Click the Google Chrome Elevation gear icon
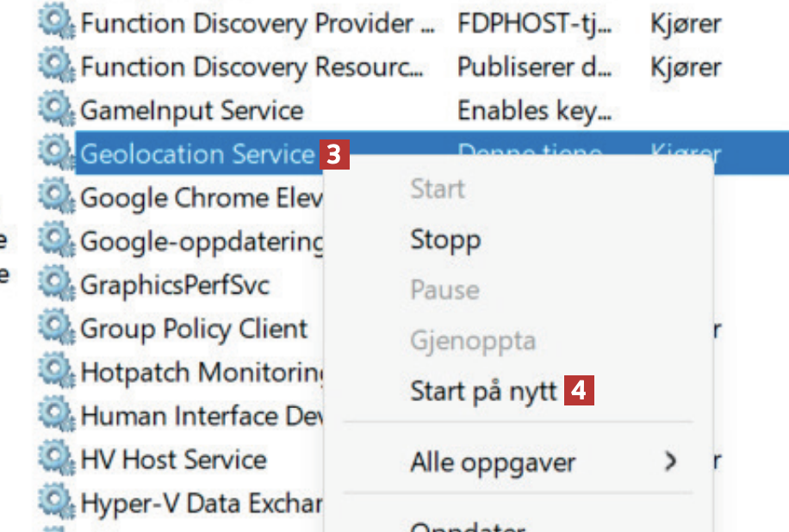The width and height of the screenshot is (789, 532). [x=57, y=197]
